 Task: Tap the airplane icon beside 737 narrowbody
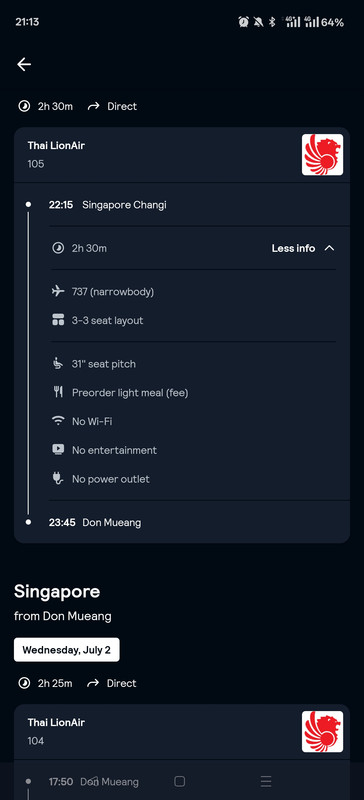(58, 291)
